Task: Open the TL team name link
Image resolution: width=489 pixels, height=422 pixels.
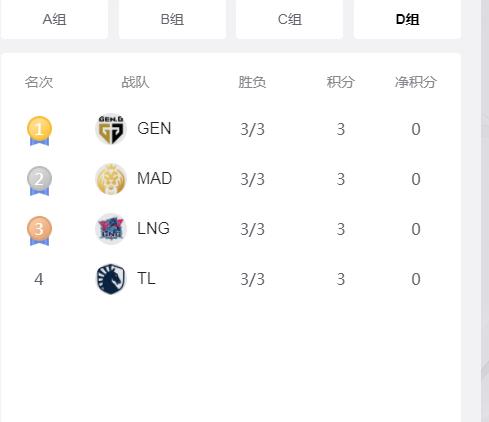Action: click(x=146, y=279)
